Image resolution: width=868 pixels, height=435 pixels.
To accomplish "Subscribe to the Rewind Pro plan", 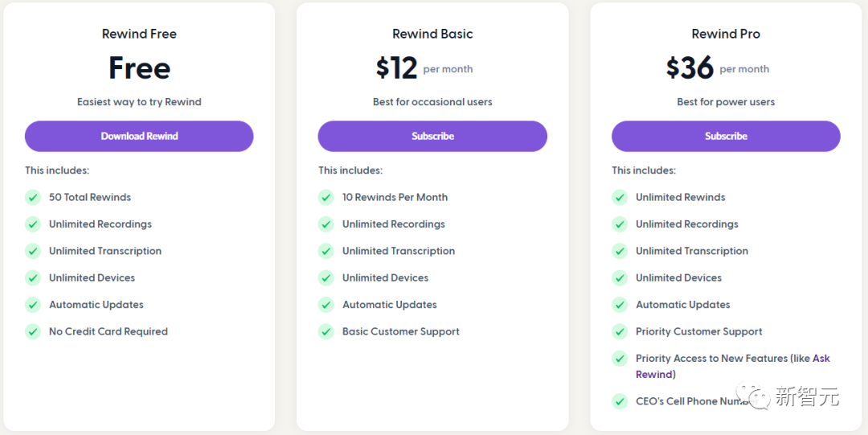I will [726, 137].
